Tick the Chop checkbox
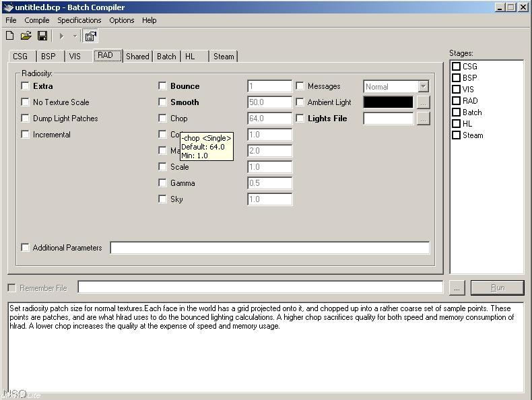 click(x=162, y=118)
